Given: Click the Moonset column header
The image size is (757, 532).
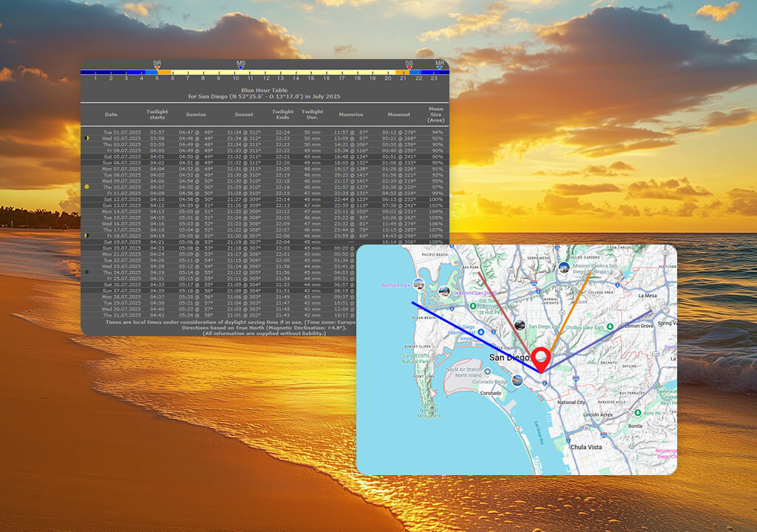Looking at the screenshot, I should point(398,115).
